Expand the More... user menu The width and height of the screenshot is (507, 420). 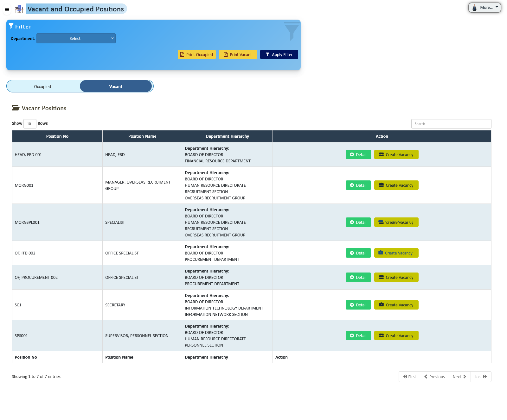pos(485,8)
